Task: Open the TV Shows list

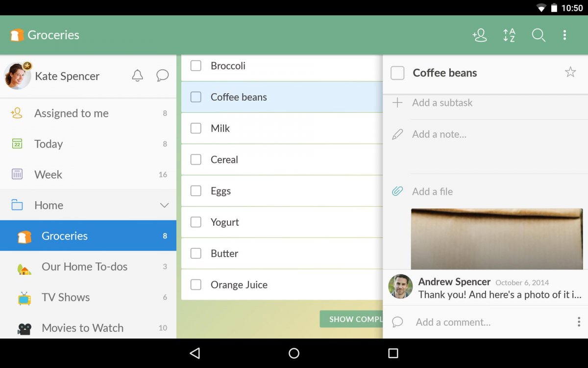Action: 65,297
